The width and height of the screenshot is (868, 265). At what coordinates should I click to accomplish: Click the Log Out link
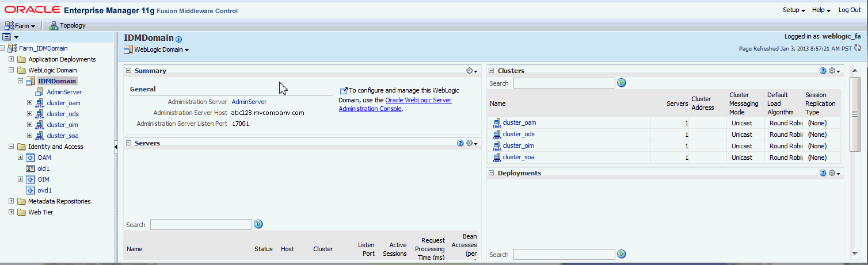coord(850,10)
